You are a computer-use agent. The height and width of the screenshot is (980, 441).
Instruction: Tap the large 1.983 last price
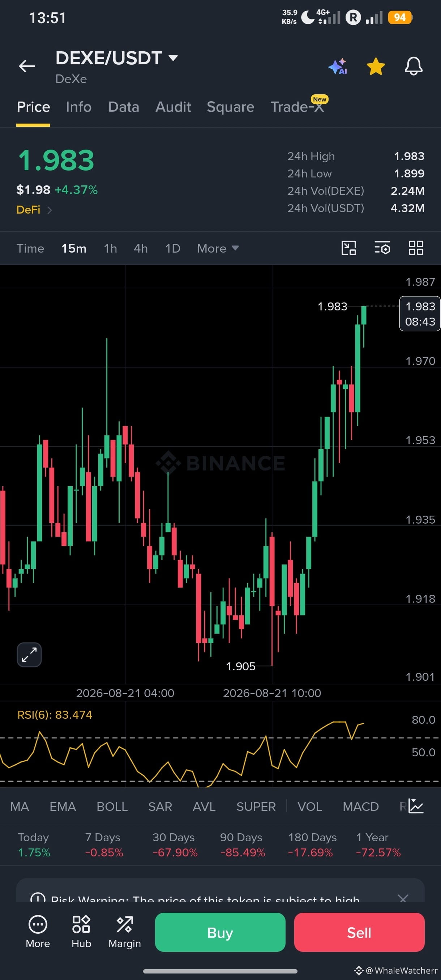click(56, 160)
